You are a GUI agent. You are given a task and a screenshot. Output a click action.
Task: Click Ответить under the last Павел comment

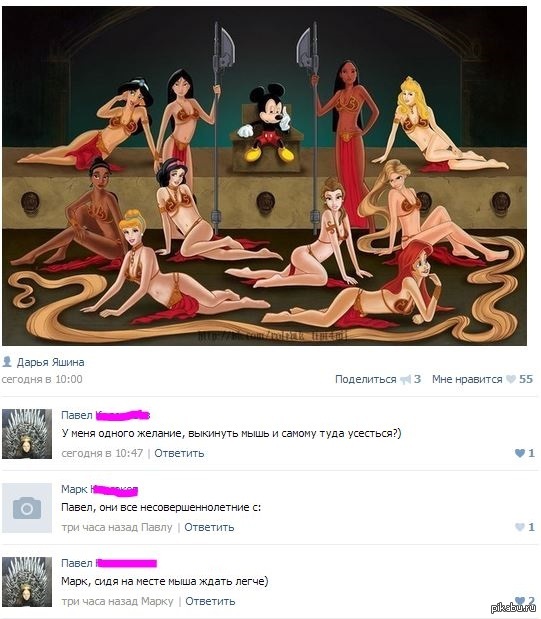(210, 601)
